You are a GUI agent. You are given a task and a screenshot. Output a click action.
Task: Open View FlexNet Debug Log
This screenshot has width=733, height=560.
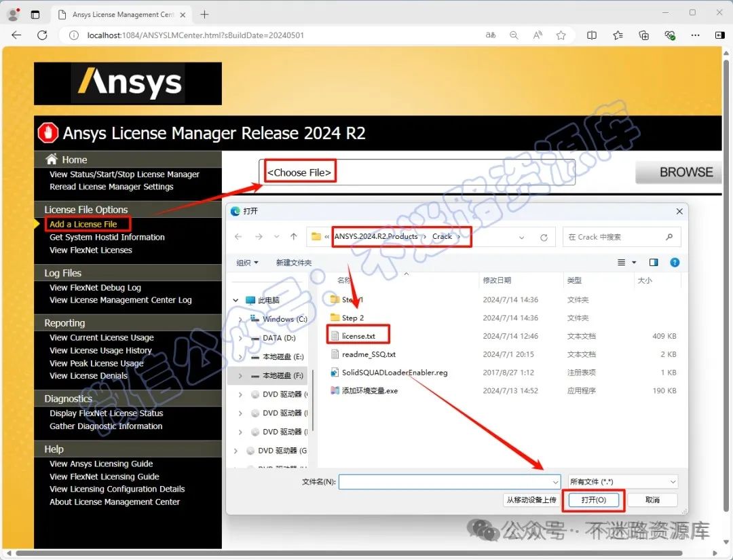coord(95,288)
